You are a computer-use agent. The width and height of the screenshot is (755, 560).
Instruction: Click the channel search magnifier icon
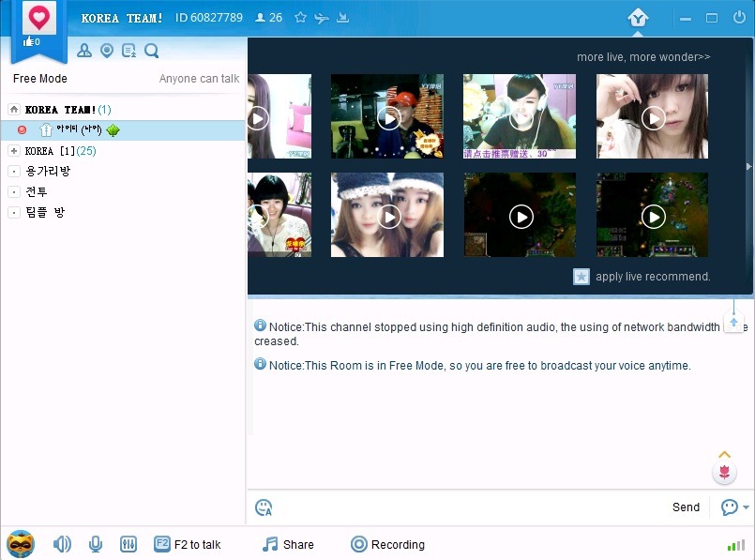tap(151, 51)
